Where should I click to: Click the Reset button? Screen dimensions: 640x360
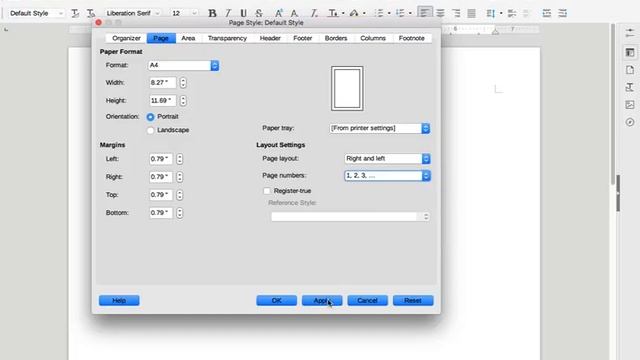click(413, 300)
